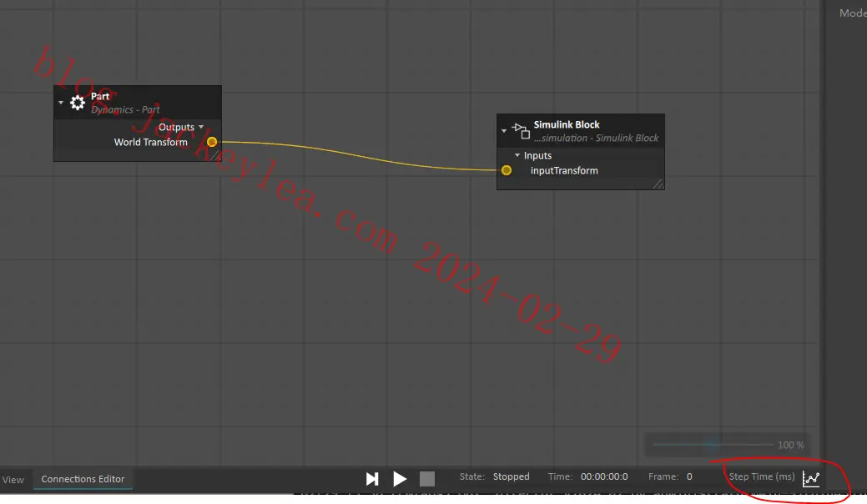Stop the simulation with square button
867x504 pixels.
click(x=427, y=479)
